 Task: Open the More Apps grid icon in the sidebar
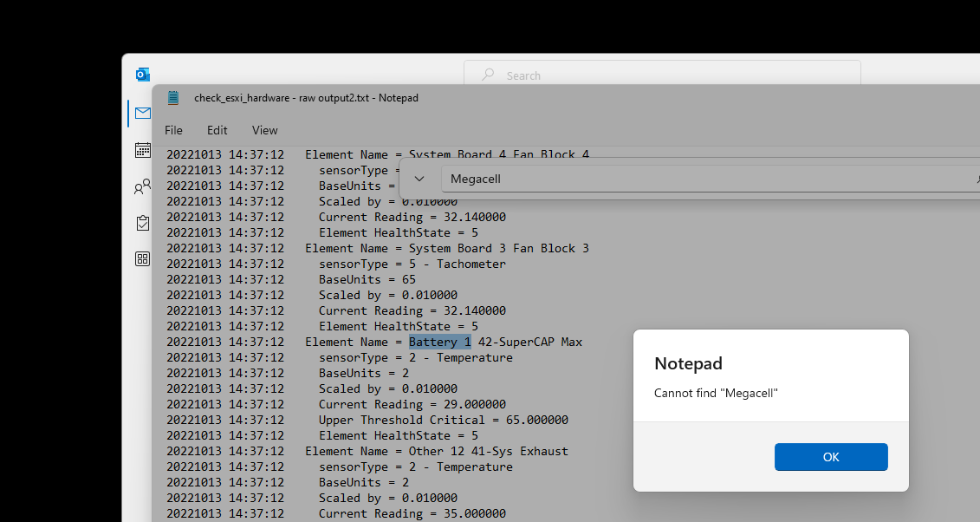coord(142,258)
